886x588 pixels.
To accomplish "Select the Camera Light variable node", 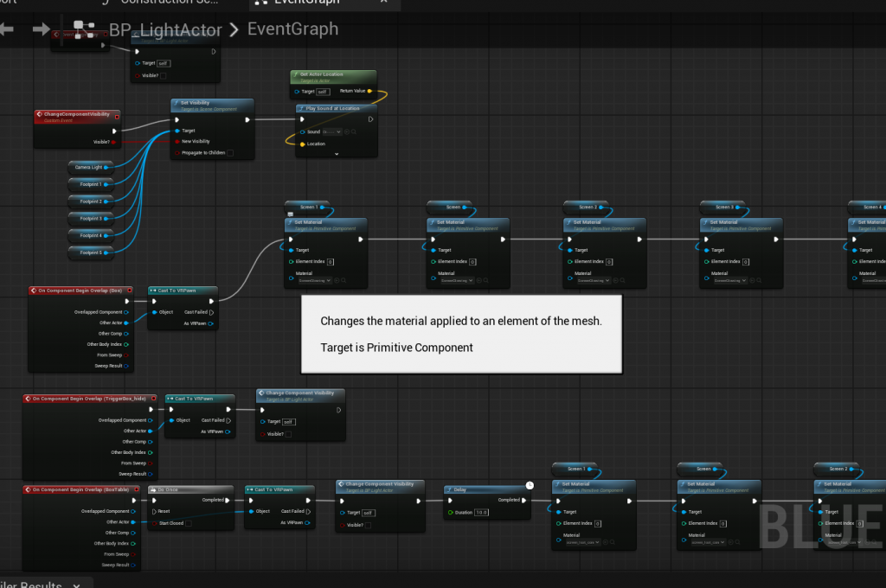I will click(x=89, y=167).
